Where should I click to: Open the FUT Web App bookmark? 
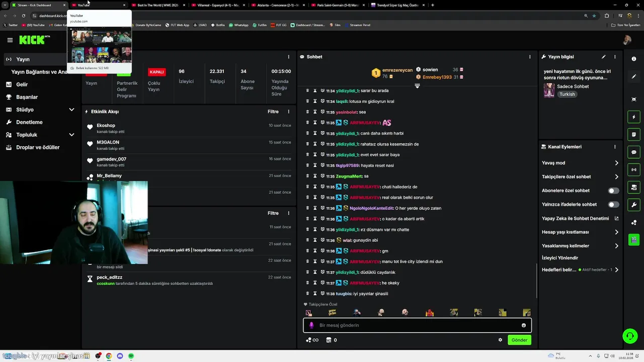pyautogui.click(x=178, y=25)
